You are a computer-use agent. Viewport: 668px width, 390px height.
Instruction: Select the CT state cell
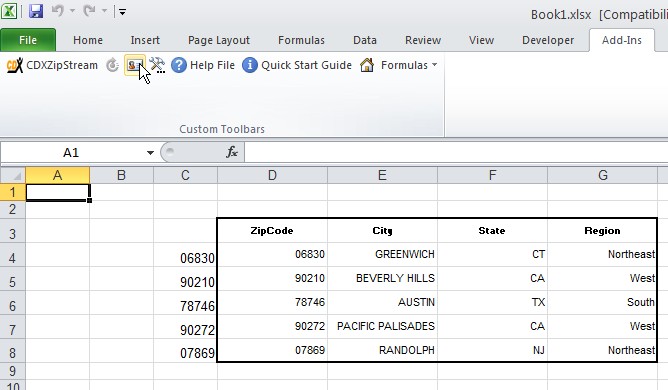pyautogui.click(x=492, y=255)
